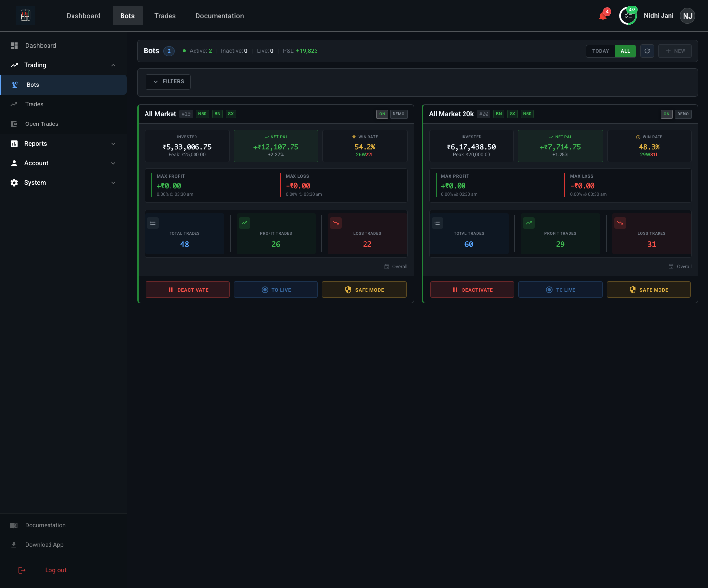Viewport: 708px width, 588px height.
Task: Click the P&L +19,823 summary text
Action: click(x=300, y=51)
